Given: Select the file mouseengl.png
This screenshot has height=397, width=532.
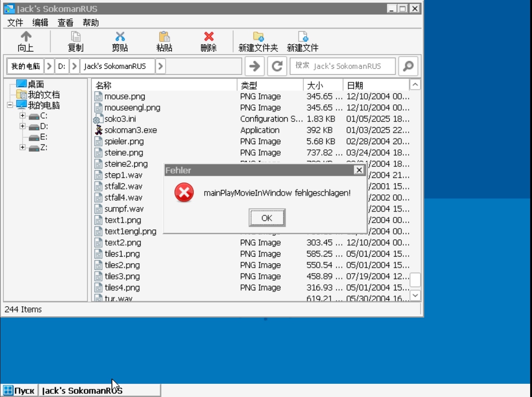Looking at the screenshot, I should pos(132,108).
